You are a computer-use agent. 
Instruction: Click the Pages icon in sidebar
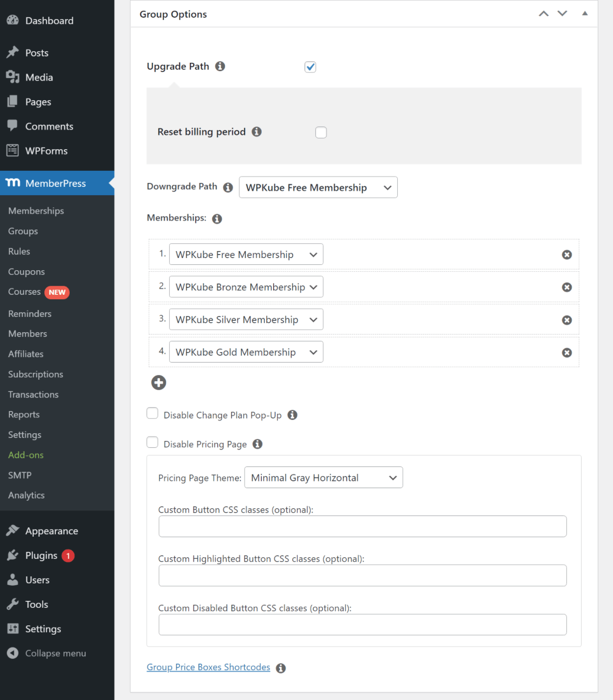coord(13,102)
